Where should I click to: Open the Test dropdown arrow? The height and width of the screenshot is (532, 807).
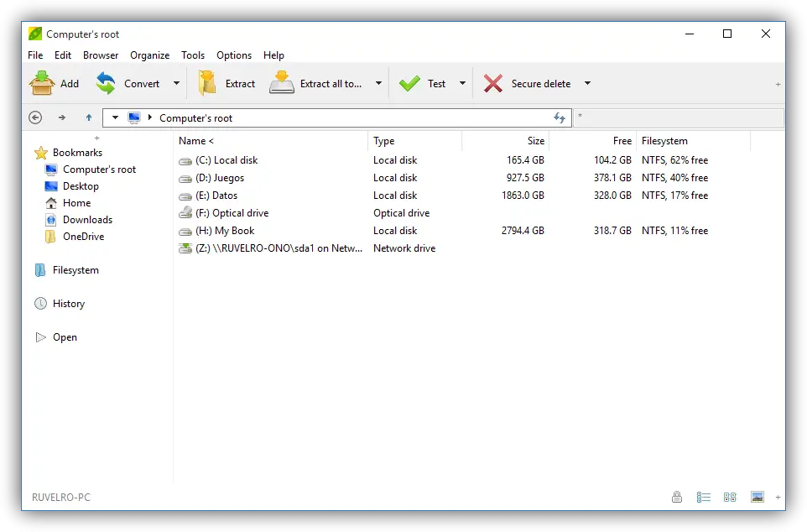pos(463,83)
